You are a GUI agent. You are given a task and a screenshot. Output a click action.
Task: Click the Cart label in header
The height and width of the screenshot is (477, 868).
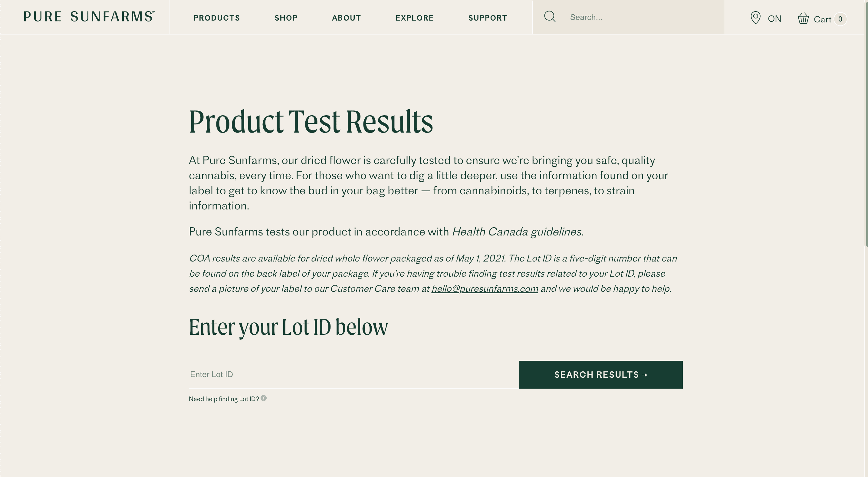point(823,19)
